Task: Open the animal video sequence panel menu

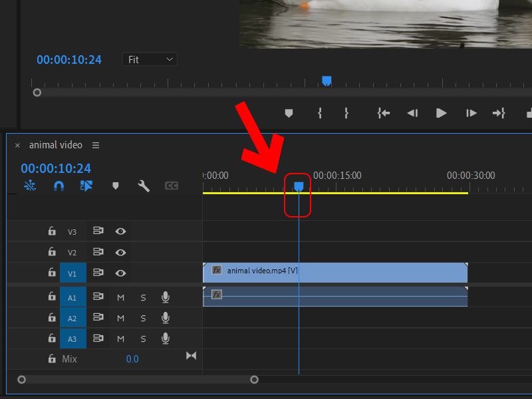Action: pyautogui.click(x=96, y=145)
